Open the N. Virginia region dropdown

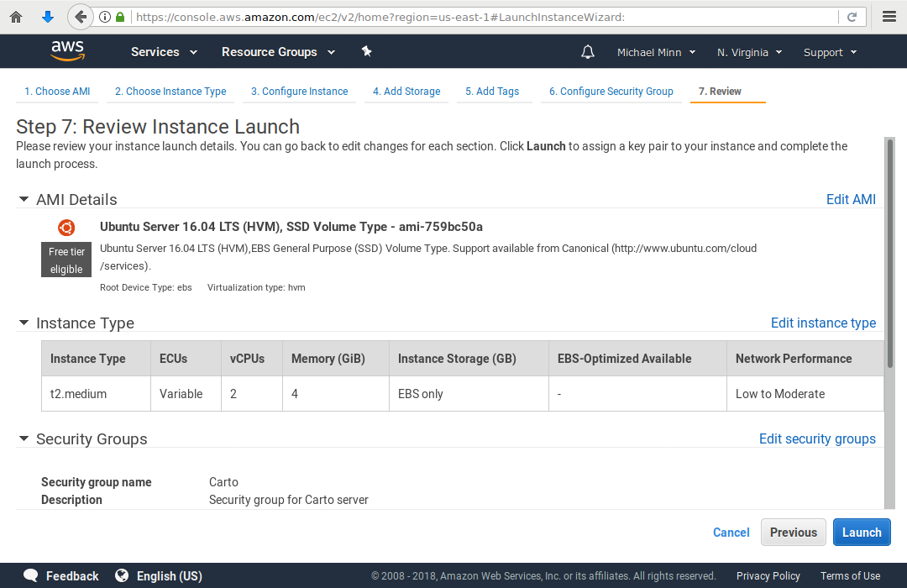749,52
